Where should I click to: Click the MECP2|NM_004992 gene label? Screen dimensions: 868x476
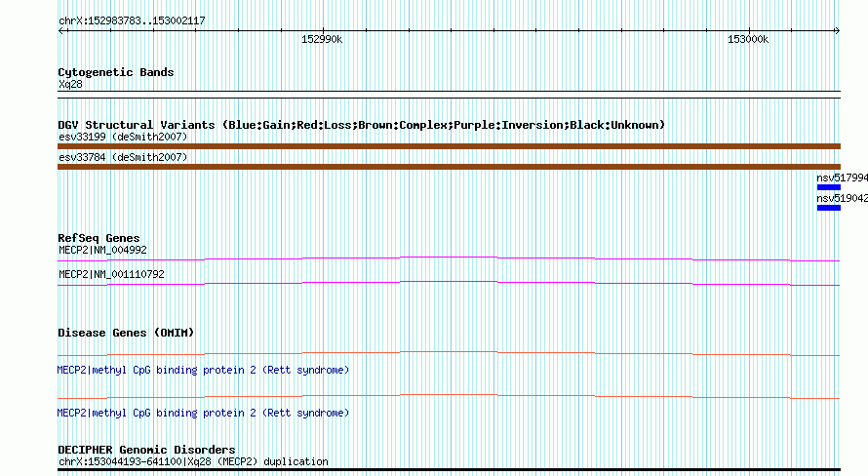[103, 250]
